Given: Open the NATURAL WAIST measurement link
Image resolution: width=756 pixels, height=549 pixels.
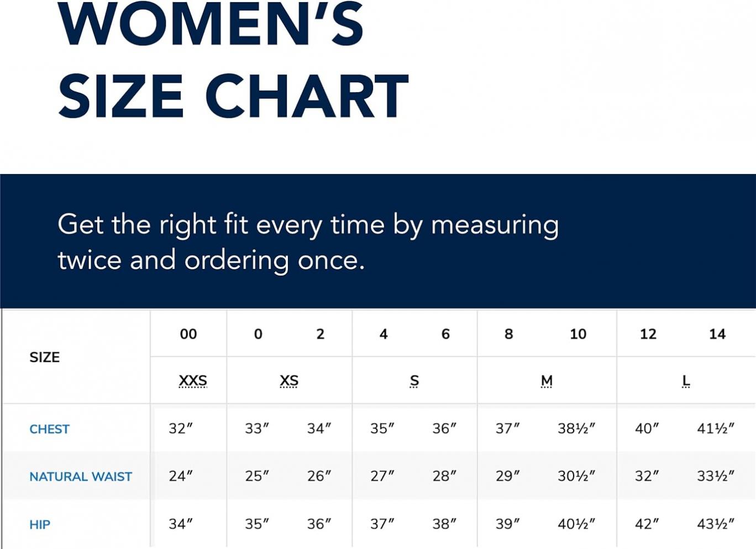Looking at the screenshot, I should click(81, 477).
